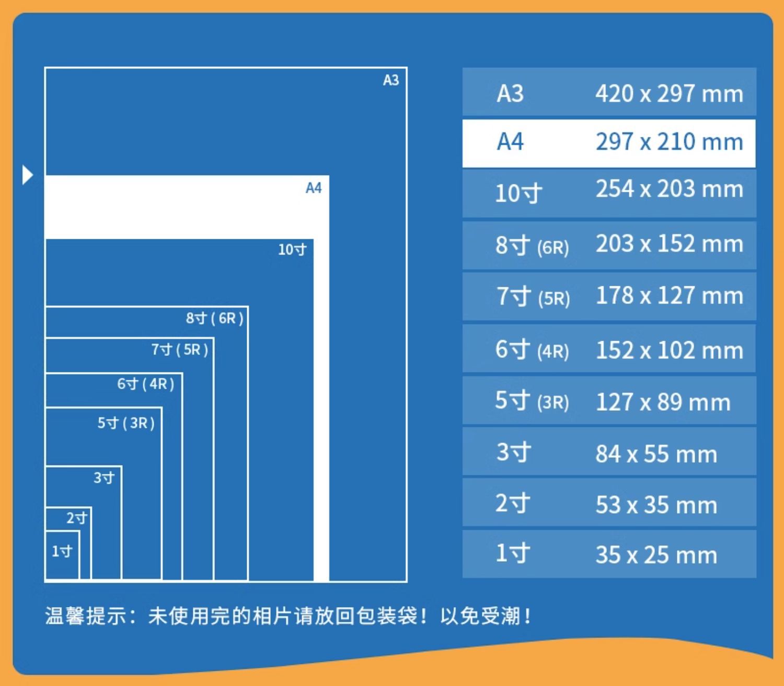Click the '84 x 55 mm' dimension value
784x686 pixels.
[x=656, y=454]
